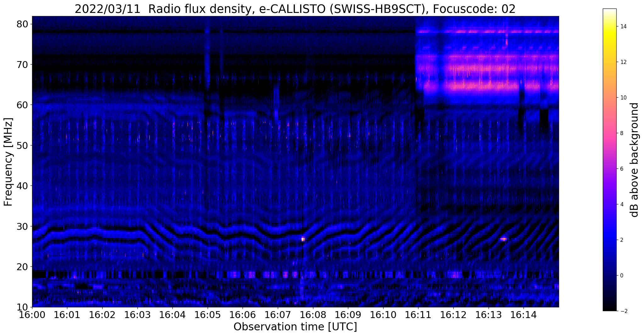Click the colorbar tick label 4
This screenshot has height=336, width=644.
[x=621, y=205]
